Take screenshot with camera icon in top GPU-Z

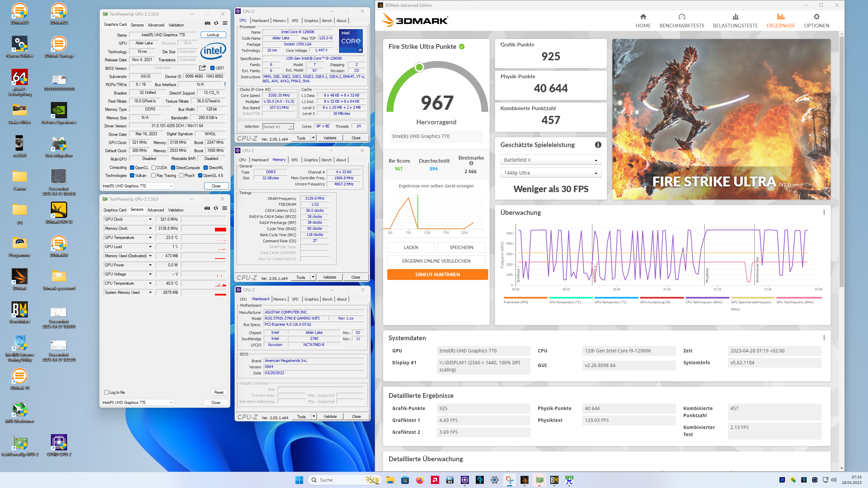point(207,23)
